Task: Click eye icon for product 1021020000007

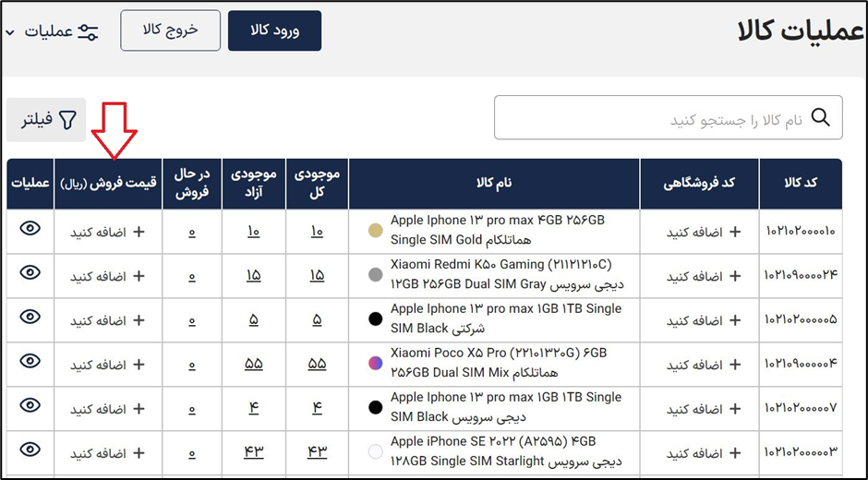Action: (30, 404)
